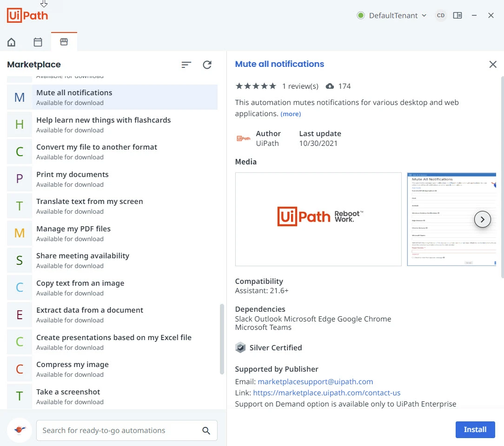
Task: Open the marketplacesupport@uipath.com email link
Action: [x=315, y=382]
